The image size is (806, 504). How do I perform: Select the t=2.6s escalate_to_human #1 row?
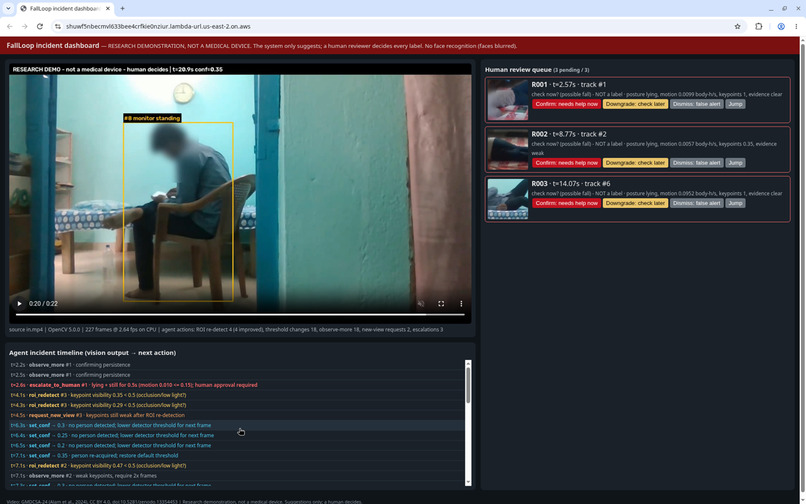coord(236,385)
